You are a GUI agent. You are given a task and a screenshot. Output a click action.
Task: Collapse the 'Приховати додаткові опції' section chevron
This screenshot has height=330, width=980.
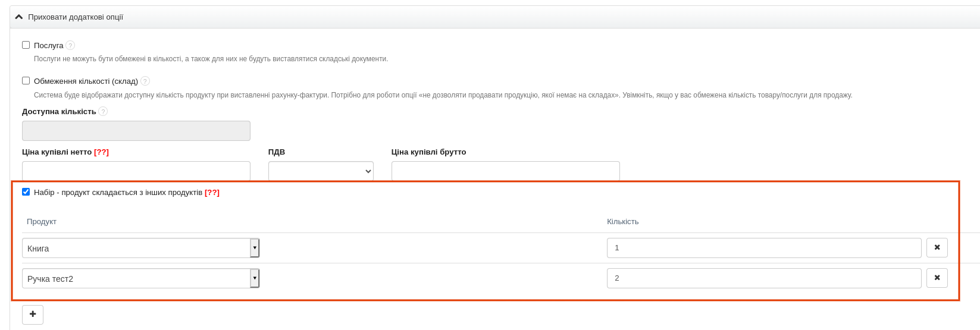coord(19,17)
